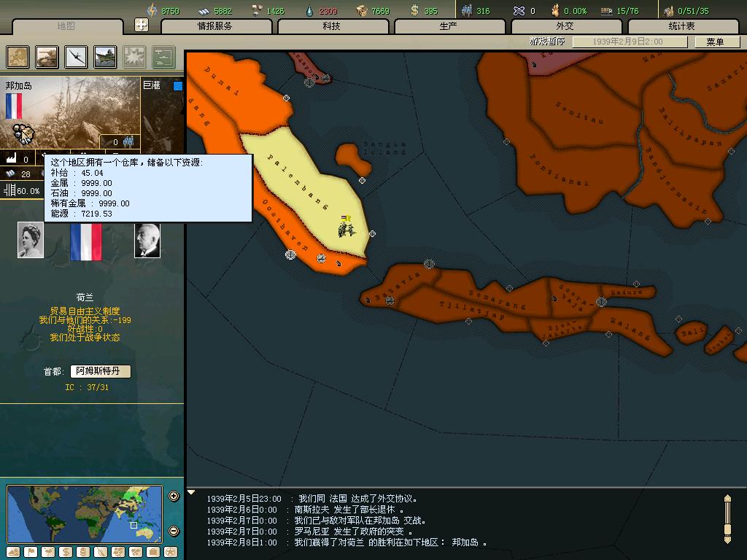Click the dissent flame icon
747x560 pixels.
555,10
